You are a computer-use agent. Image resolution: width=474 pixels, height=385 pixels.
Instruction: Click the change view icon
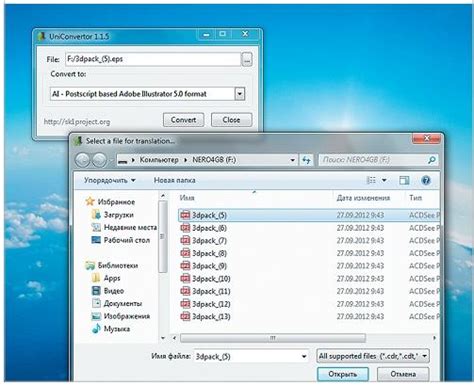[x=371, y=180]
